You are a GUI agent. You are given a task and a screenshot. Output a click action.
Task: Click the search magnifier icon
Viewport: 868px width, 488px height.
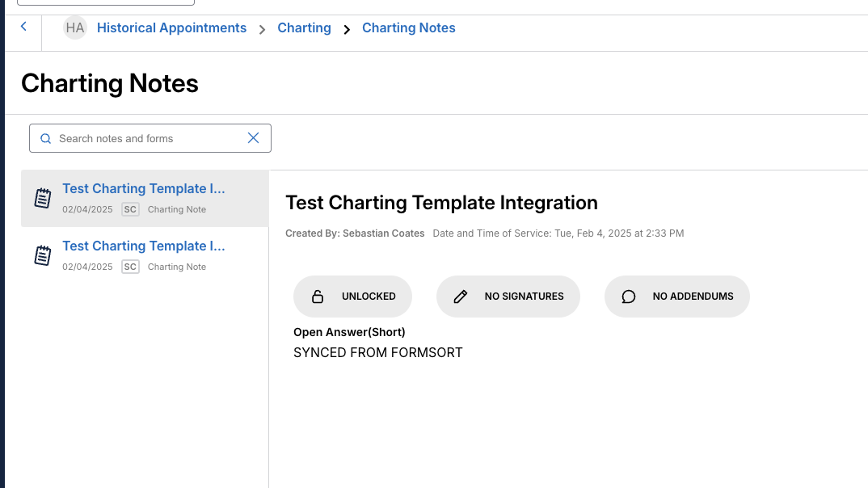coord(46,138)
